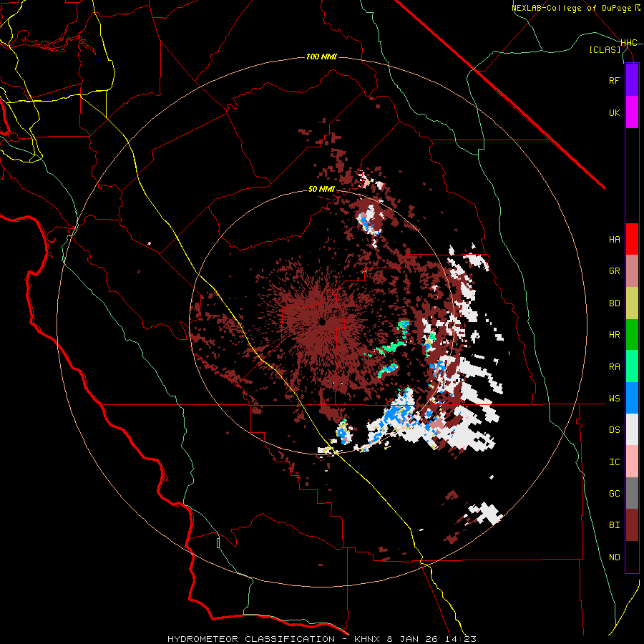Click the HR green legend swatch

632,335
